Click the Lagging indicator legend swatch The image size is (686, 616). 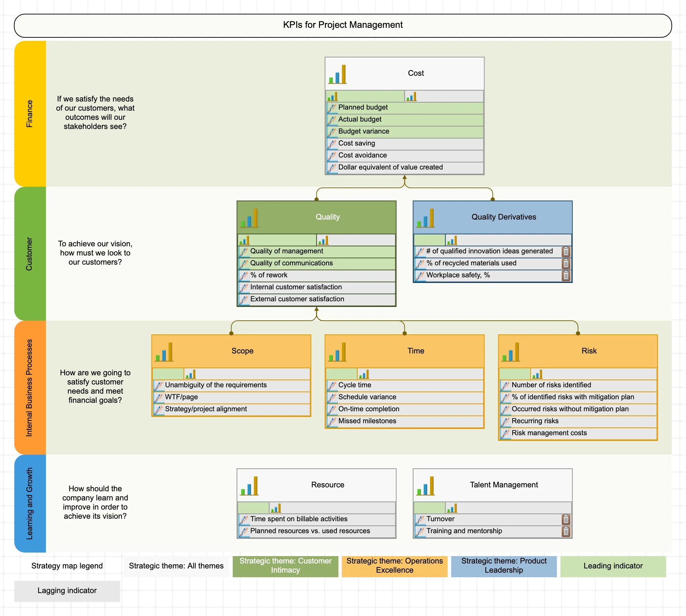pyautogui.click(x=67, y=591)
